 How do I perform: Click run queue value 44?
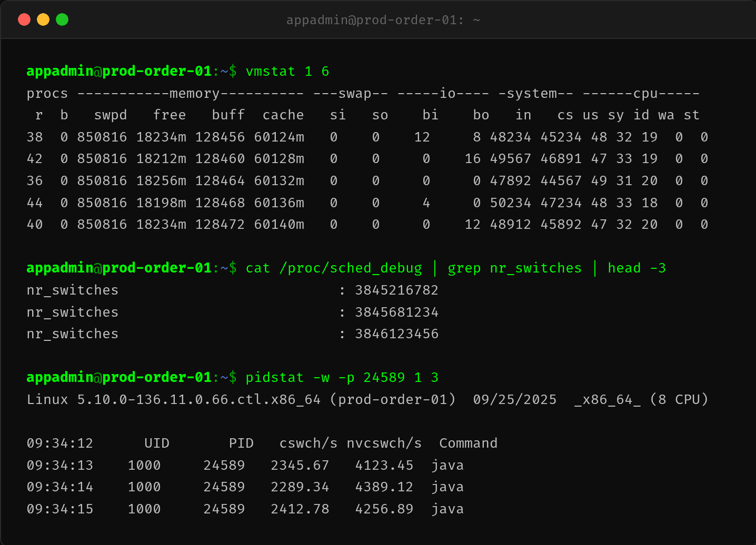(35, 203)
